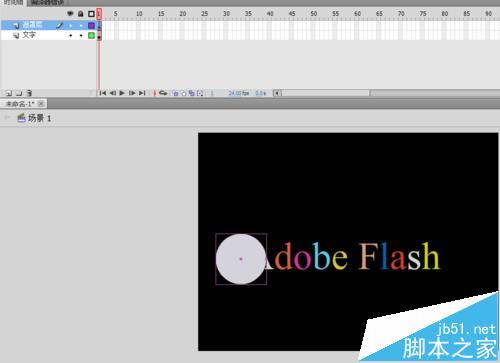The height and width of the screenshot is (363, 500).
Task: Click the 场景 1 scene breadcrumb
Action: 39,118
